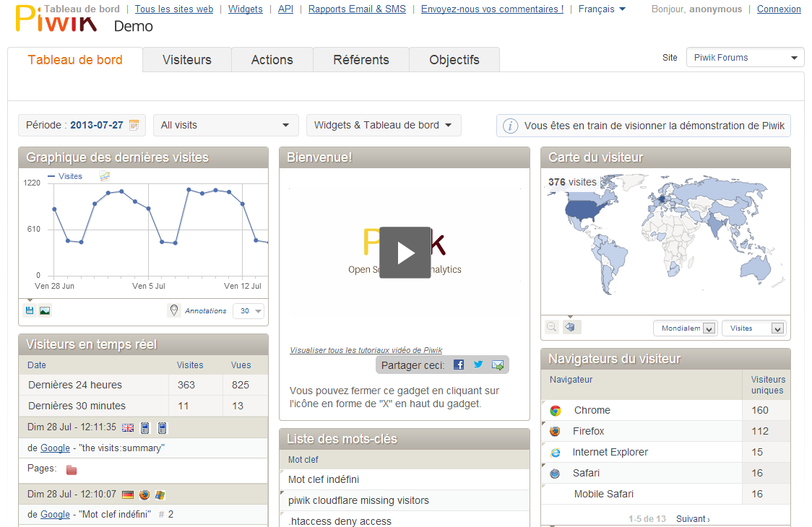812x527 pixels.
Task: Go to Suivant page in browsers table
Action: point(693,519)
